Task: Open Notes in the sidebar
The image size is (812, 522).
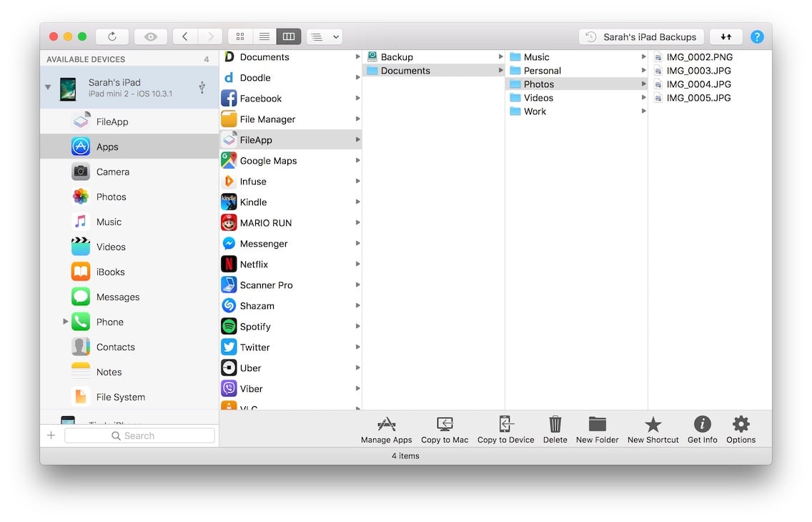Action: click(x=129, y=372)
